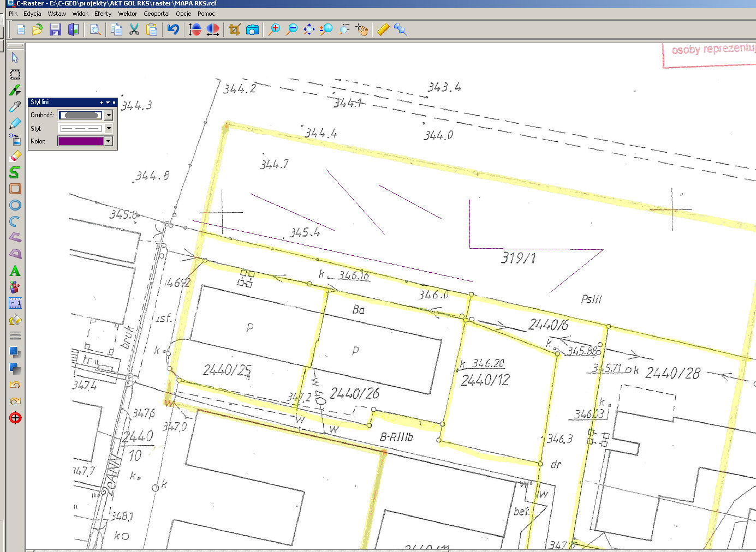The image size is (756, 552).
Task: Click the Styl linii panel collapse arrow
Action: [108, 102]
